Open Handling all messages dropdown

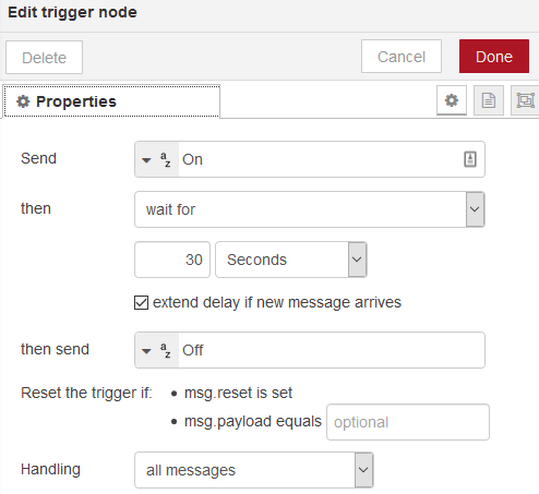click(x=254, y=470)
